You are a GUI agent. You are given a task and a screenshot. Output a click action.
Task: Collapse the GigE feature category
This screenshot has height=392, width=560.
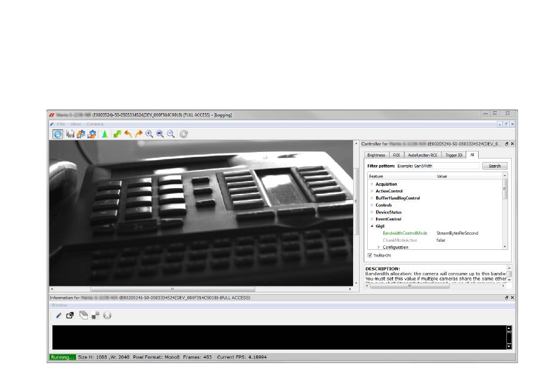[372, 226]
